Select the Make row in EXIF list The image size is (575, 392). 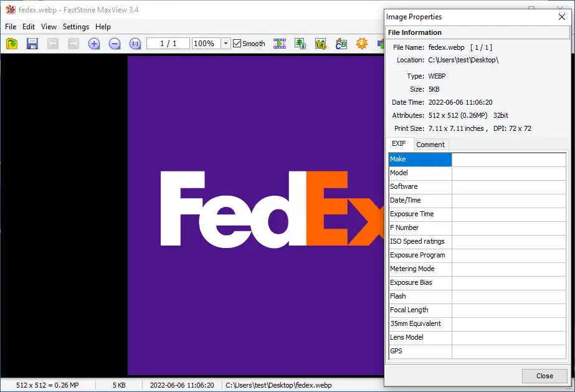point(477,160)
